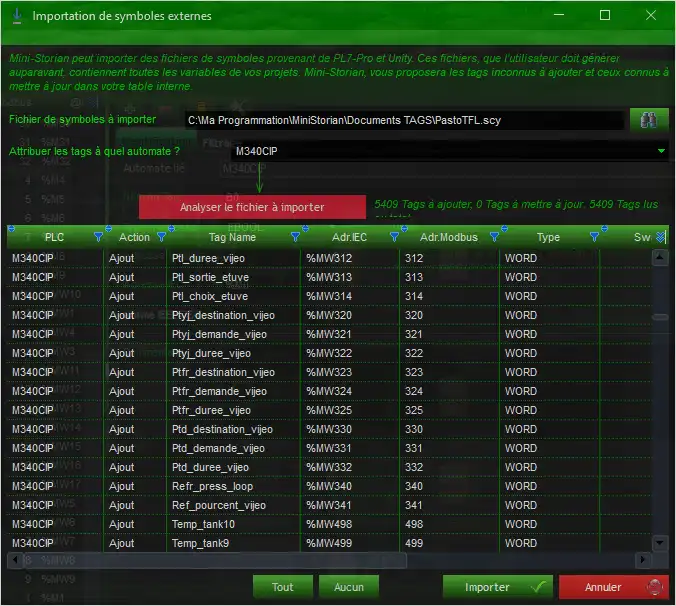The image size is (676, 606).
Task: Click the table scroll up arrow
Action: tap(660, 258)
